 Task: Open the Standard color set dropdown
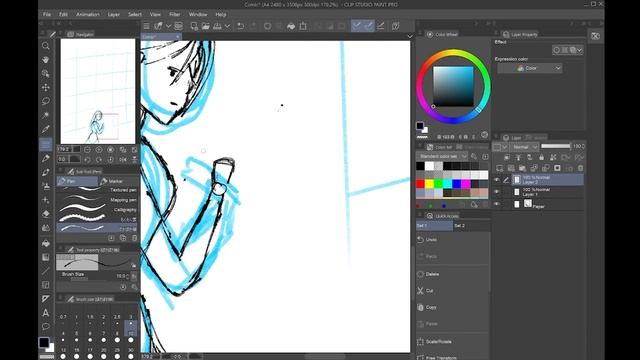click(442, 156)
